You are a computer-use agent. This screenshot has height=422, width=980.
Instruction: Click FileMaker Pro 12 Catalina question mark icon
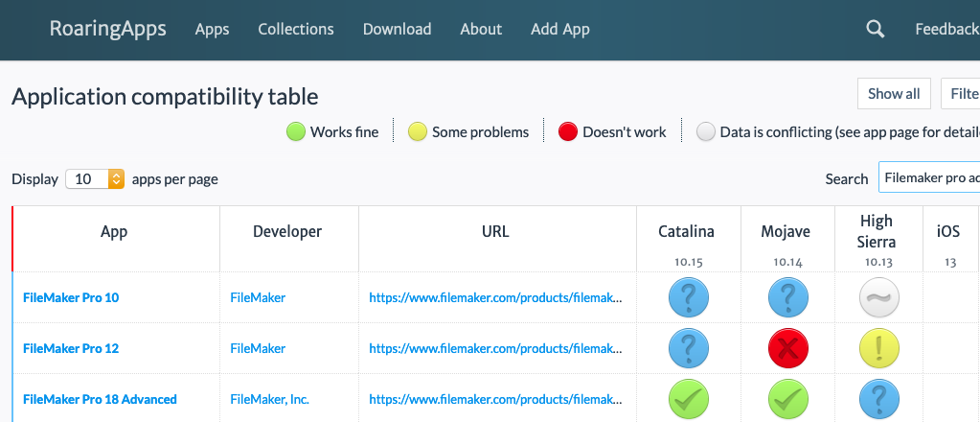[688, 348]
